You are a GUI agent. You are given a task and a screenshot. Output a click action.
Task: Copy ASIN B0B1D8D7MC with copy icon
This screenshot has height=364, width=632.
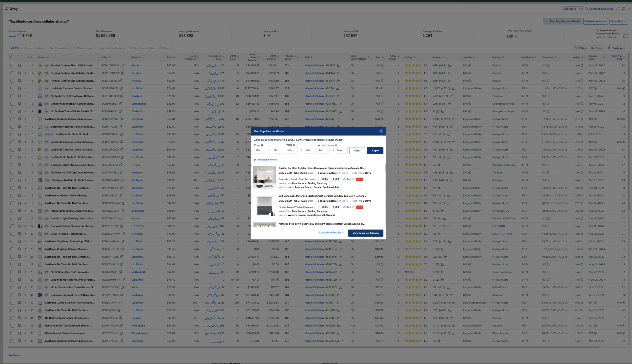coord(122,65)
